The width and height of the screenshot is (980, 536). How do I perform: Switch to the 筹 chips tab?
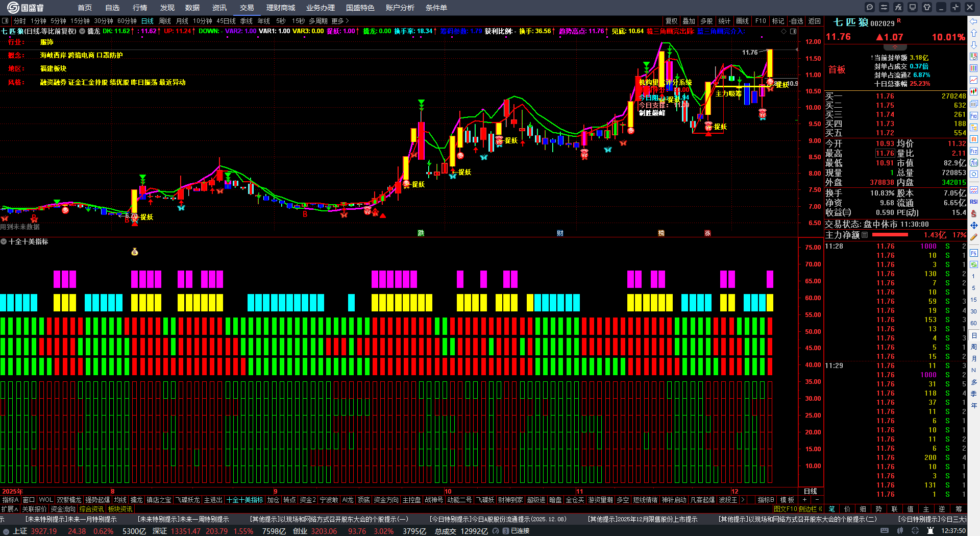tap(958, 509)
